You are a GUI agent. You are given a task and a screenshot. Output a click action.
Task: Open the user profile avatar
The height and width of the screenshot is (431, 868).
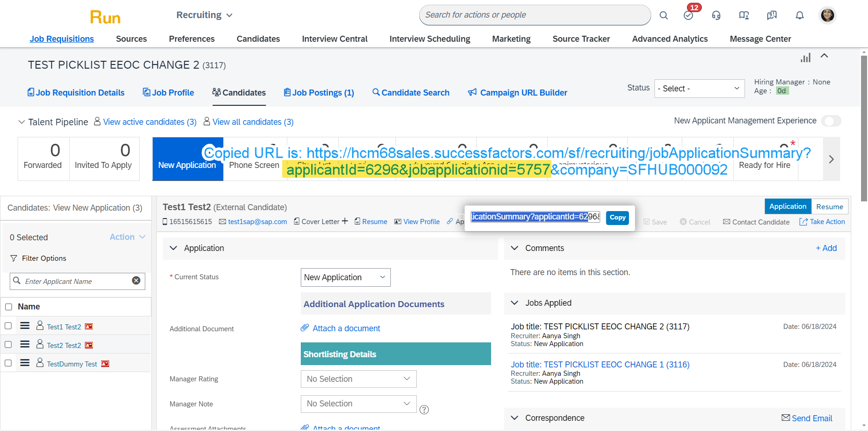point(828,15)
